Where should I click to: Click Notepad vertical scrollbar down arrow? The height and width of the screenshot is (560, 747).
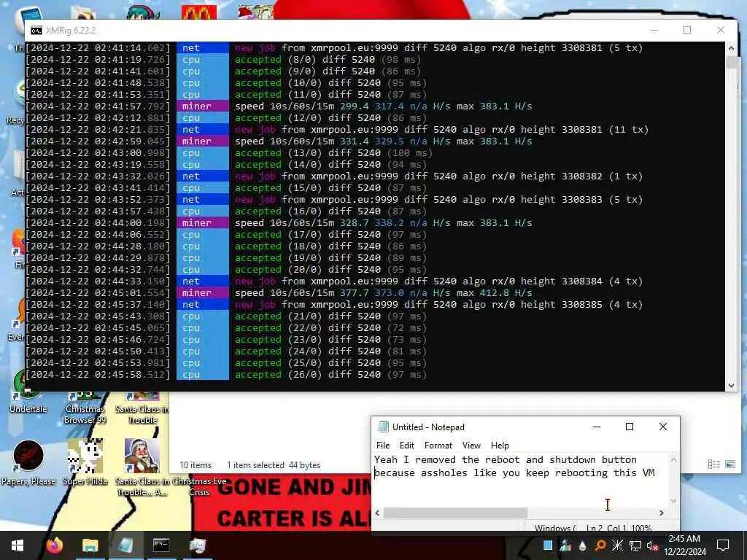tap(673, 500)
